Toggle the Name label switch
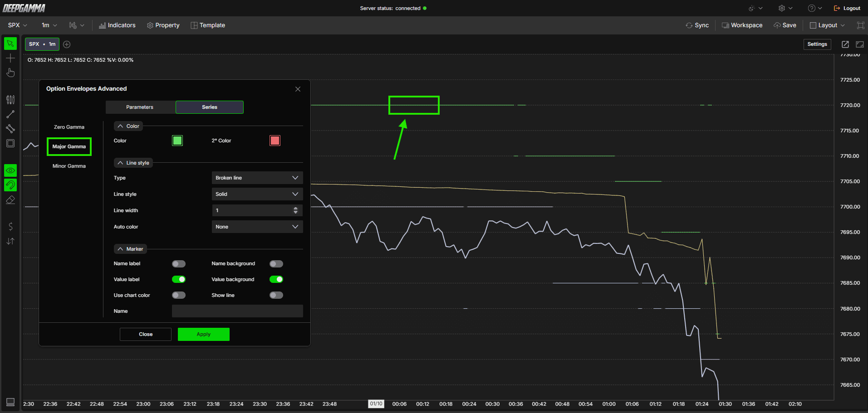 [x=179, y=264]
